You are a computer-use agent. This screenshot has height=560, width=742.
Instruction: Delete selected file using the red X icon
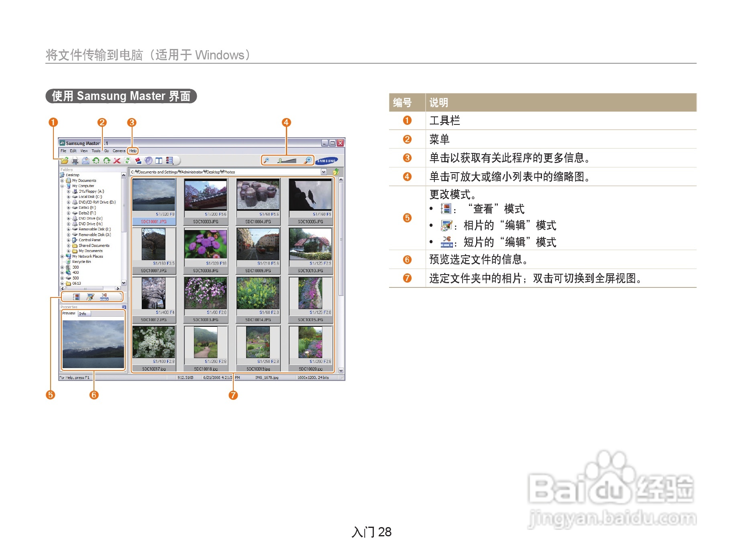tap(117, 161)
